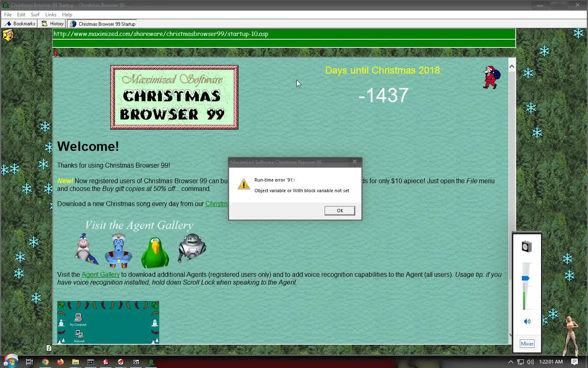Click OK in the run-time error dialog
This screenshot has width=588, height=368.
(x=340, y=211)
